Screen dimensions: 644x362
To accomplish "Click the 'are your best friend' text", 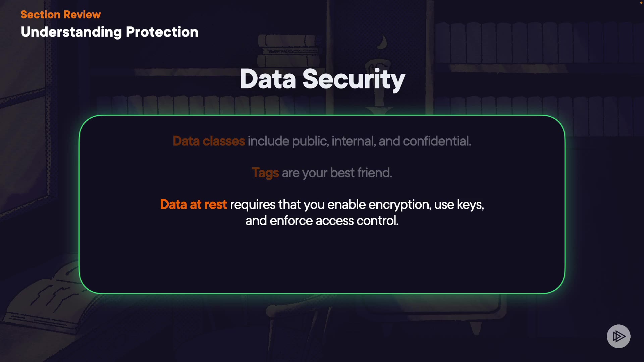I will (x=337, y=173).
